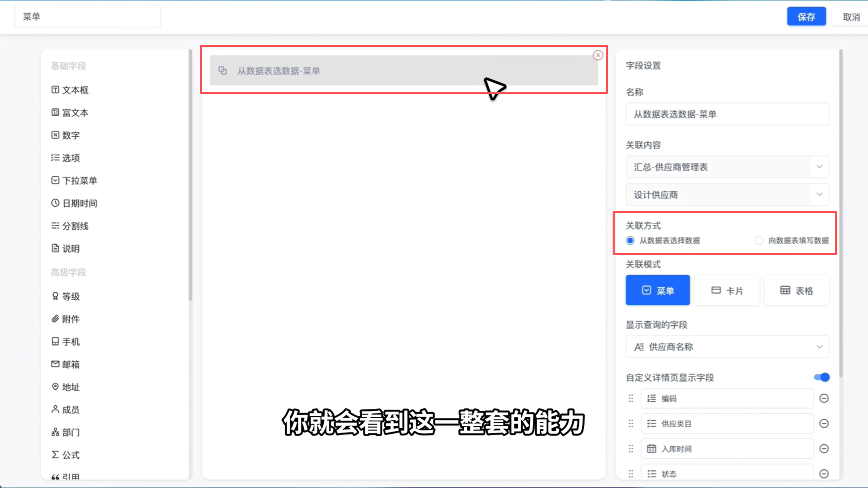The image size is (868, 488).
Task: Click the 日期时间 clock icon
Action: [x=55, y=203]
